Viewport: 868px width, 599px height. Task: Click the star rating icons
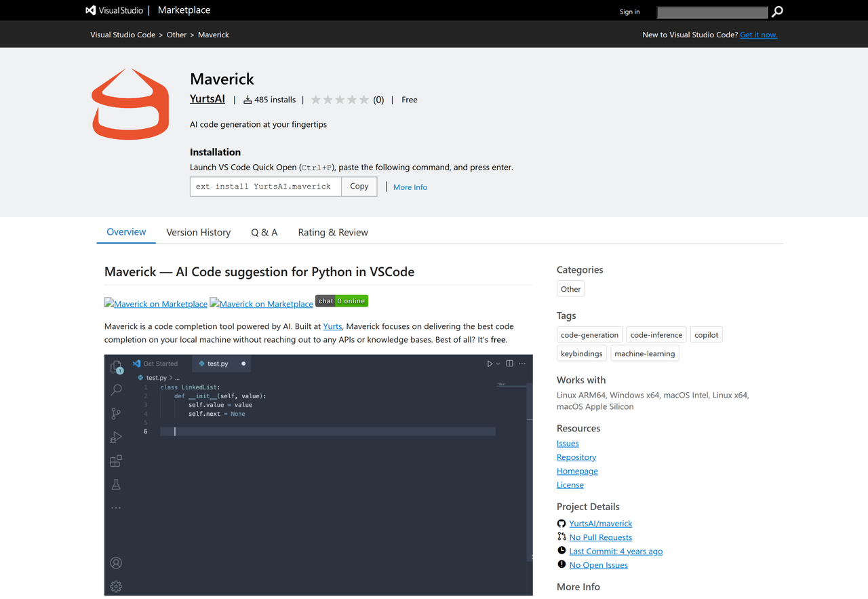(340, 100)
